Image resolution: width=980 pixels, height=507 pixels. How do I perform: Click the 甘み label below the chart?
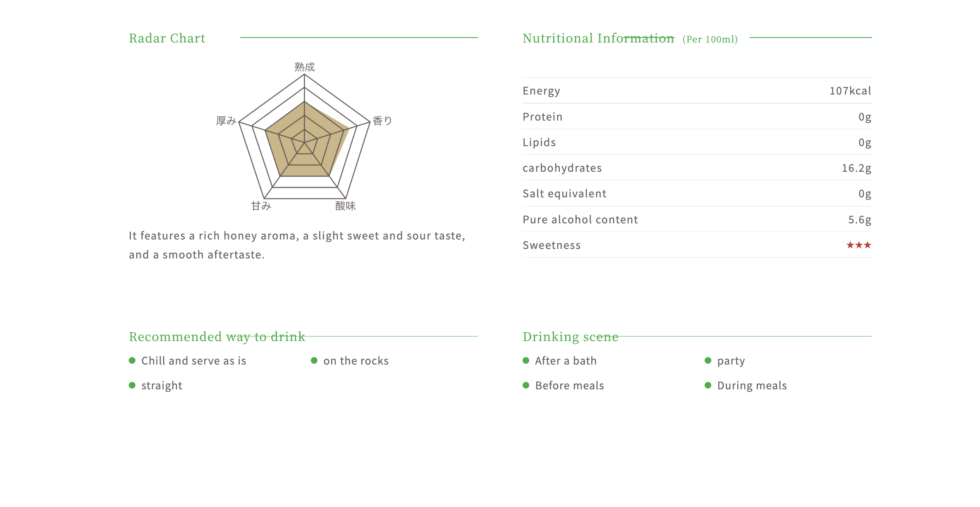pos(261,206)
